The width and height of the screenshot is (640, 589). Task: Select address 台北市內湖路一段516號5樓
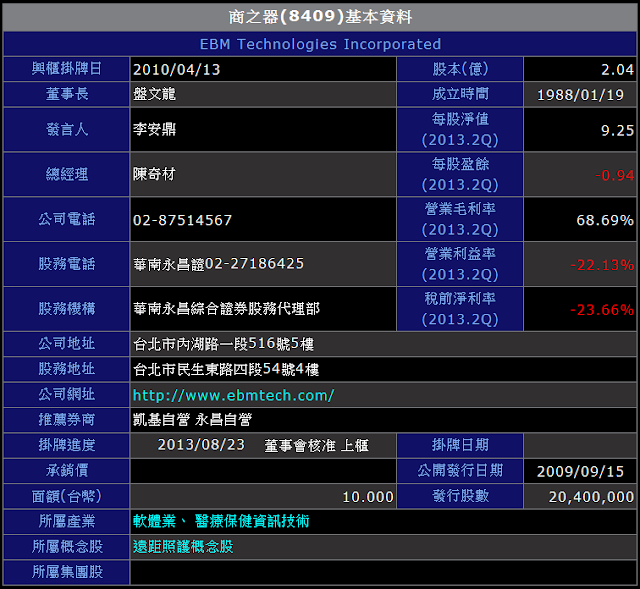[223, 344]
